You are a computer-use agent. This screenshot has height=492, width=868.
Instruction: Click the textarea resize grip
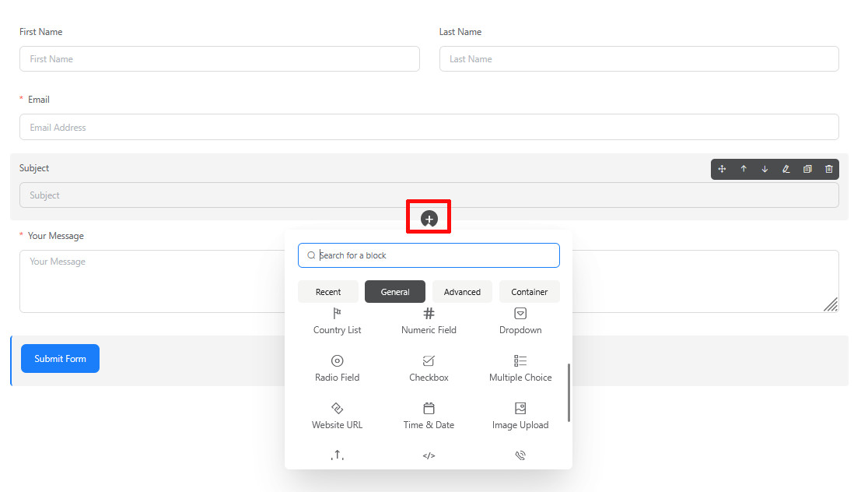[831, 304]
